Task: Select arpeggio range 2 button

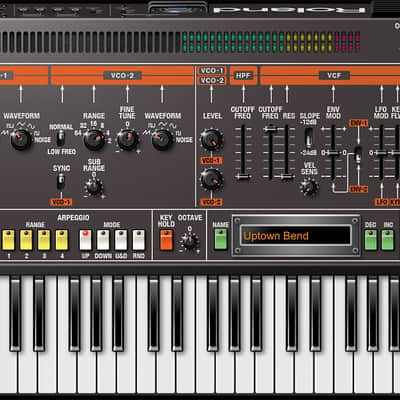Action: [26, 240]
